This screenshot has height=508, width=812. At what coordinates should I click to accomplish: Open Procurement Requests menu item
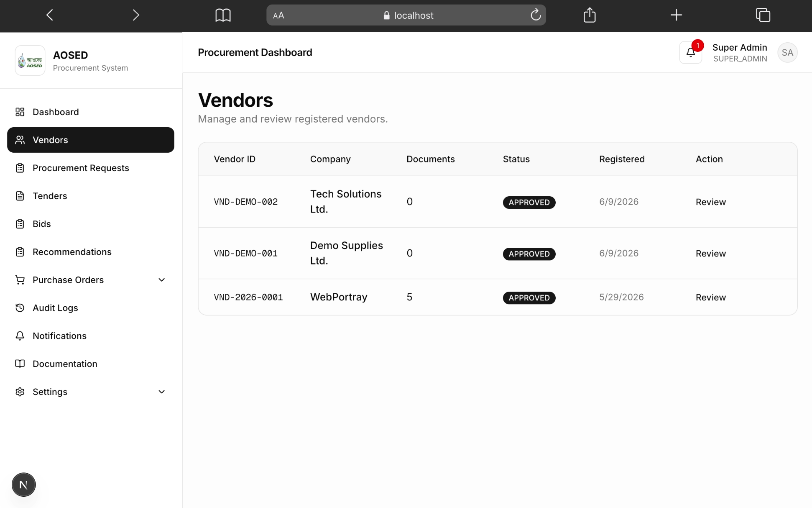coord(91,168)
